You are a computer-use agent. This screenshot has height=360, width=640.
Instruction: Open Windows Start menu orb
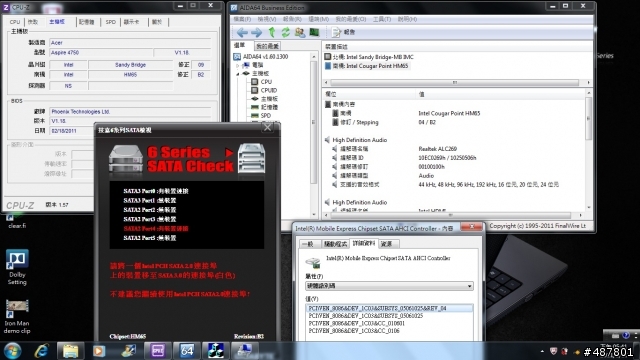tap(13, 350)
